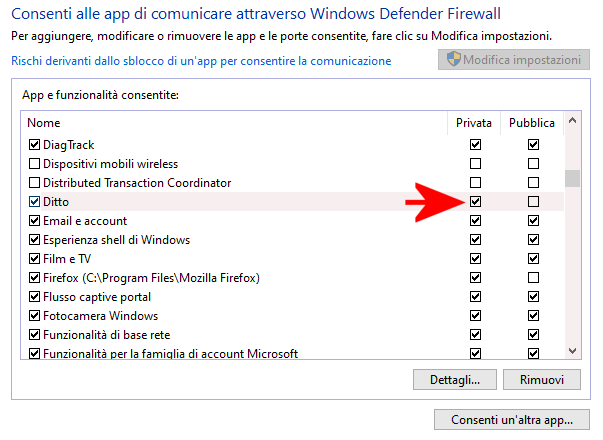Open the Rischi derivanti dallo sblocco link

[x=201, y=61]
